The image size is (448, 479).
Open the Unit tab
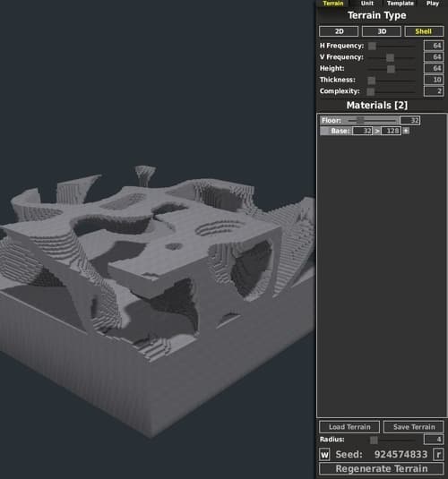367,4
